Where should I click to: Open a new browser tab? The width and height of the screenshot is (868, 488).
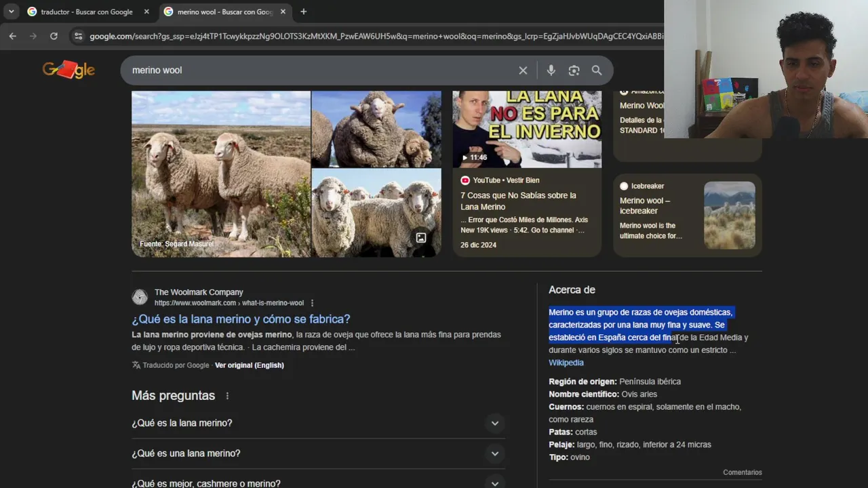click(x=303, y=12)
